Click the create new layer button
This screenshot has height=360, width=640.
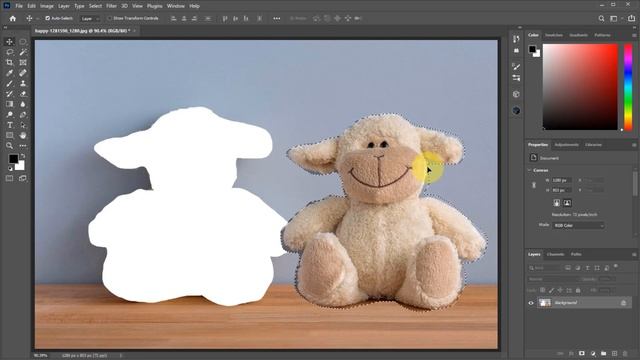point(614,353)
